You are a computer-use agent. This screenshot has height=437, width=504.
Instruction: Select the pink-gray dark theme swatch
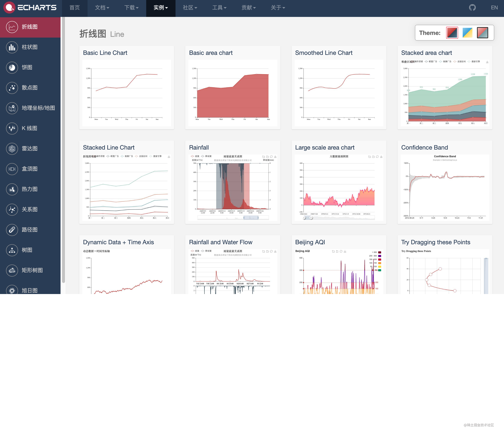pos(483,33)
